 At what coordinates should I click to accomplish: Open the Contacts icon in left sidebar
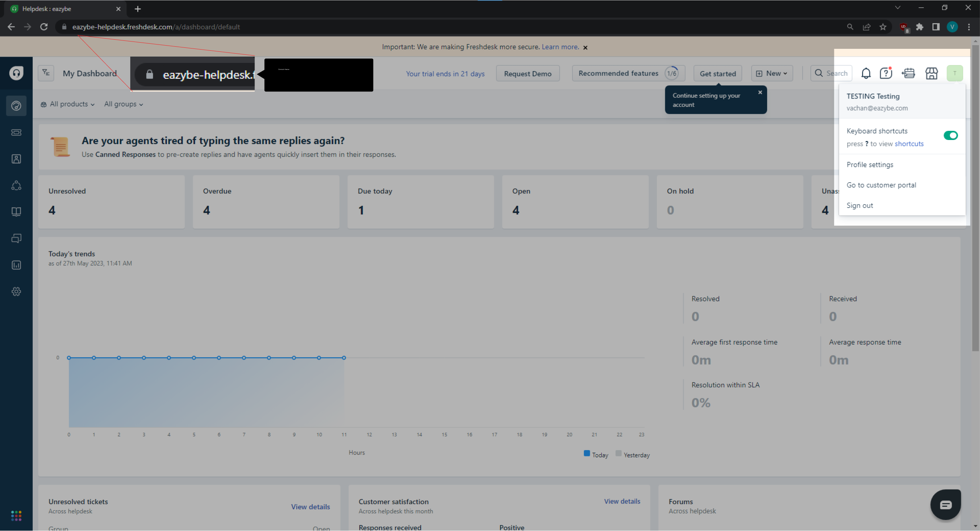pyautogui.click(x=16, y=159)
